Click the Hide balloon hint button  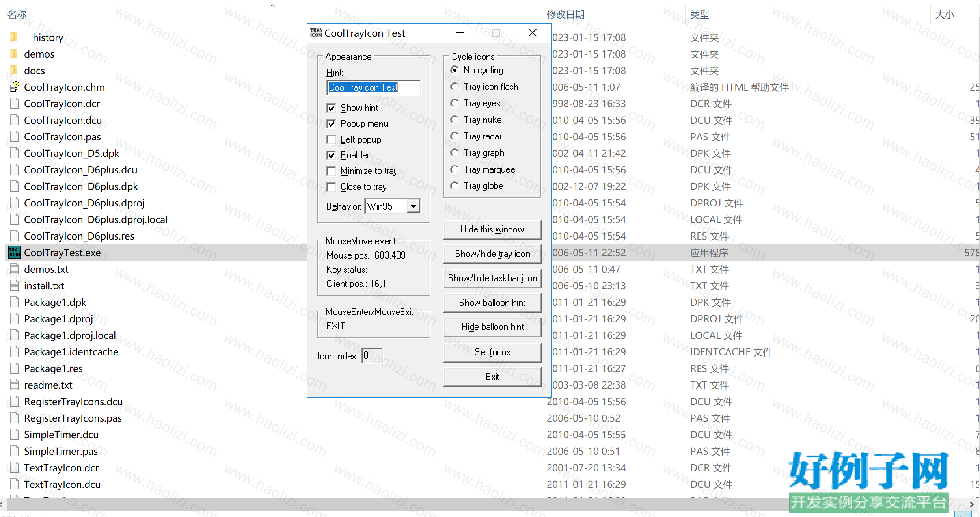pyautogui.click(x=492, y=327)
